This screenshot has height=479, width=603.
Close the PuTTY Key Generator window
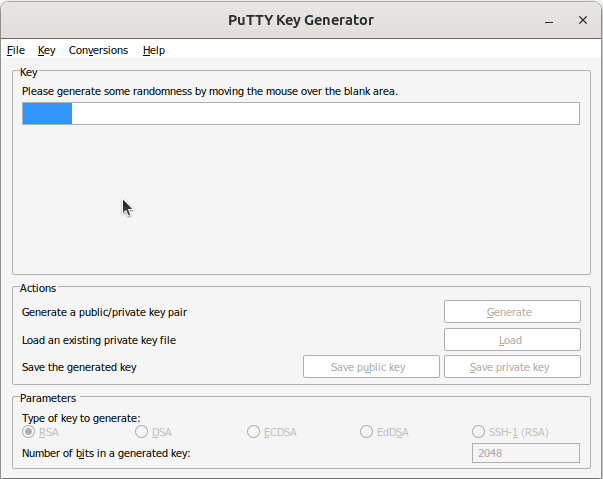tap(583, 20)
